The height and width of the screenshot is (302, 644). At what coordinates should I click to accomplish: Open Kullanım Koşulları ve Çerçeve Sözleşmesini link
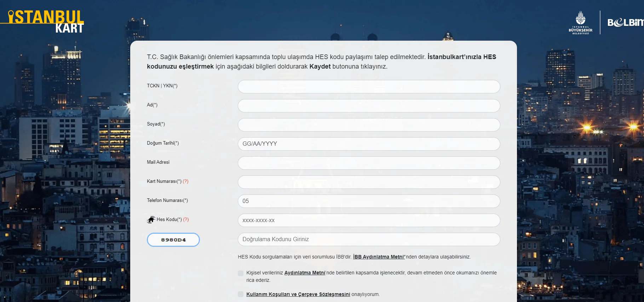tap(298, 294)
